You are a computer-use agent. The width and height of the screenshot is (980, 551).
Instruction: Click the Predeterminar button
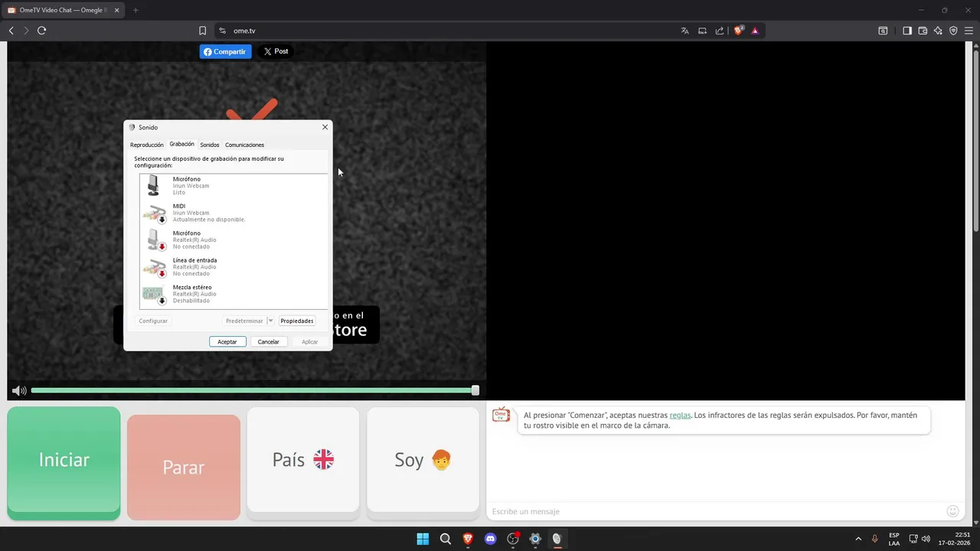coord(244,321)
